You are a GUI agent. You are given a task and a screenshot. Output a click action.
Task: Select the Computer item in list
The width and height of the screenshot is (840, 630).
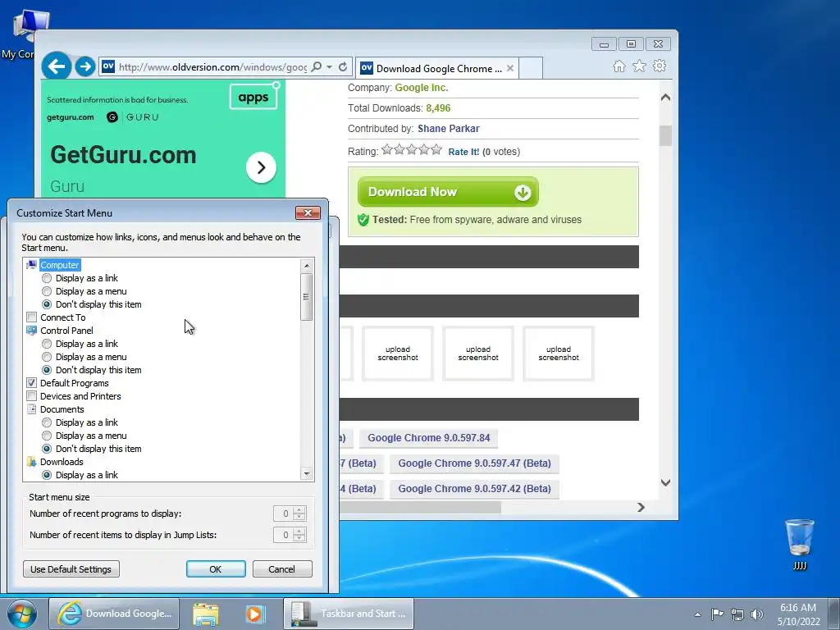(59, 265)
